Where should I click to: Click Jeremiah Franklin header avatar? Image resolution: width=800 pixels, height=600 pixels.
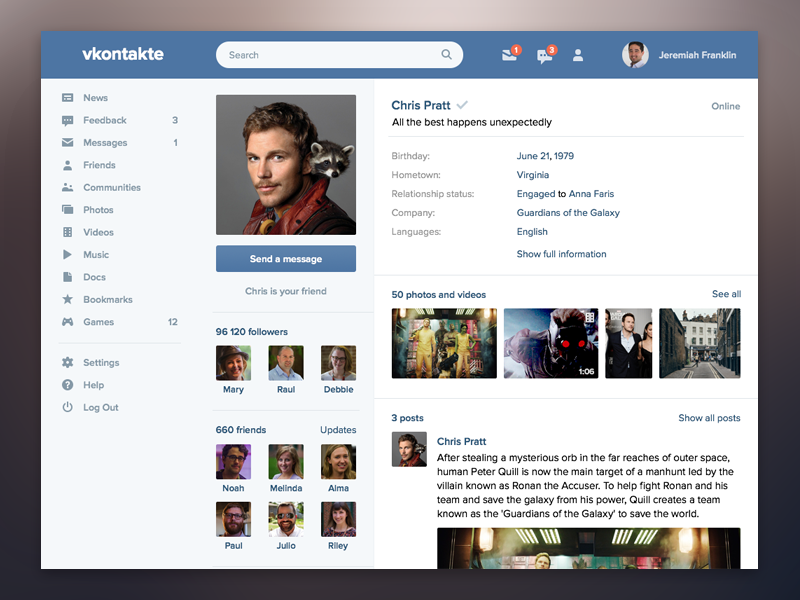635,55
